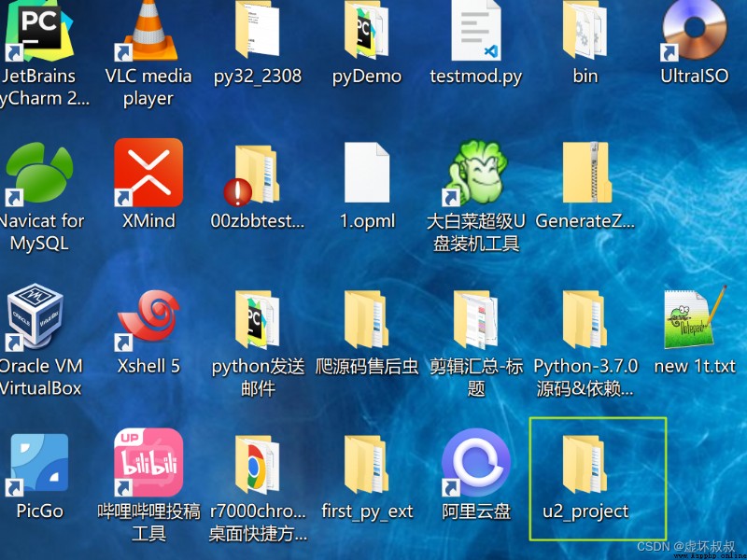Click the "testmod.py" file name label
The height and width of the screenshot is (560, 747).
pos(476,77)
